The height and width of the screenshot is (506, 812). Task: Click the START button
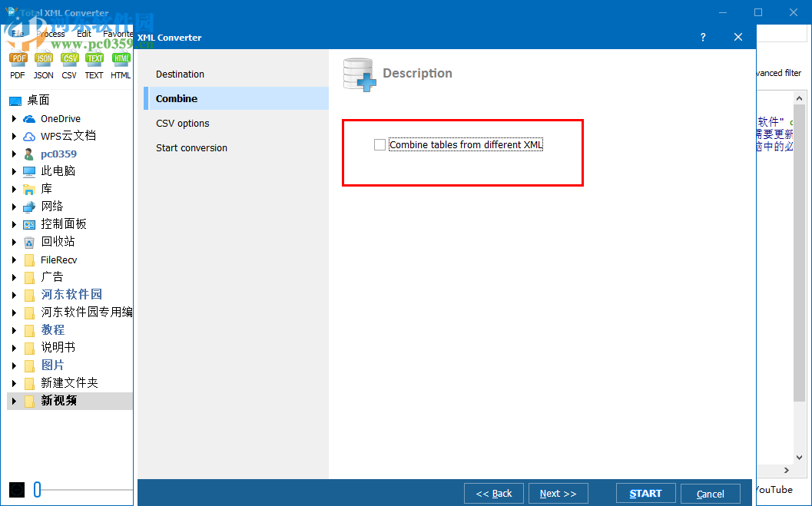click(645, 493)
